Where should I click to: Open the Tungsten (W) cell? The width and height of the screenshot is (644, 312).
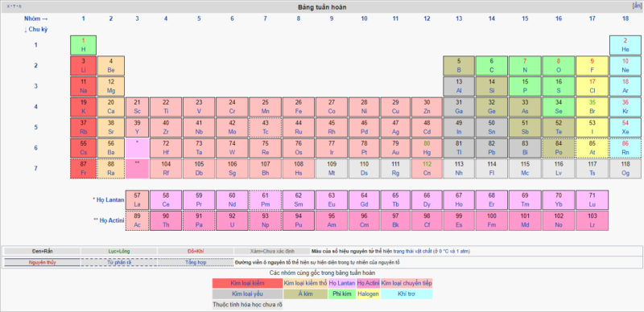click(x=232, y=148)
